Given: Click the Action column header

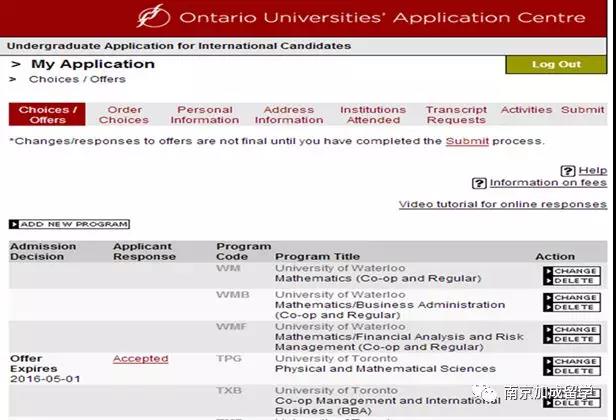Looking at the screenshot, I should [x=555, y=257].
